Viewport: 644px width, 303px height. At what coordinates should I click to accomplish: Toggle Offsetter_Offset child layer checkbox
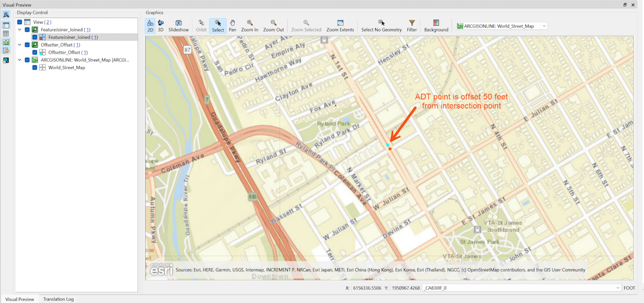click(x=35, y=53)
